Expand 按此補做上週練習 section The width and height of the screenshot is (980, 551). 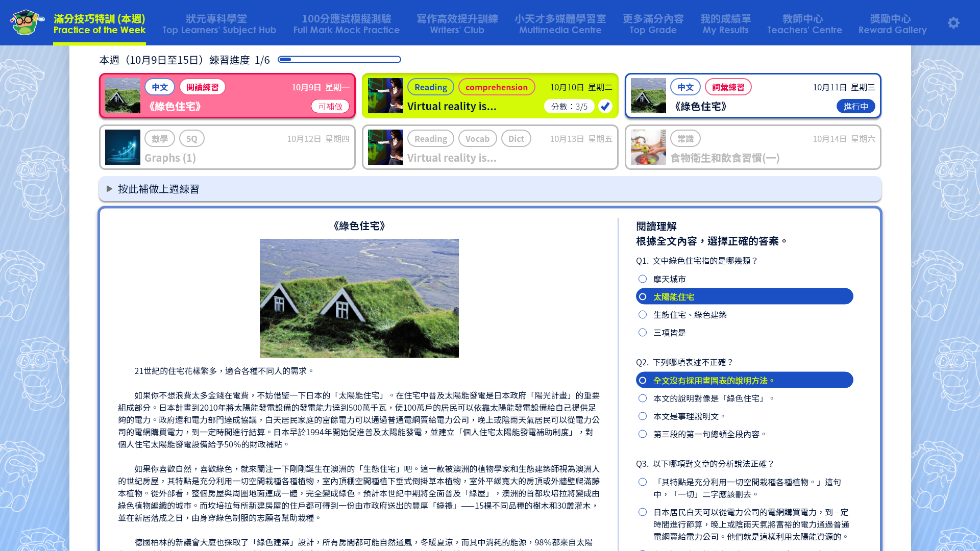click(158, 189)
